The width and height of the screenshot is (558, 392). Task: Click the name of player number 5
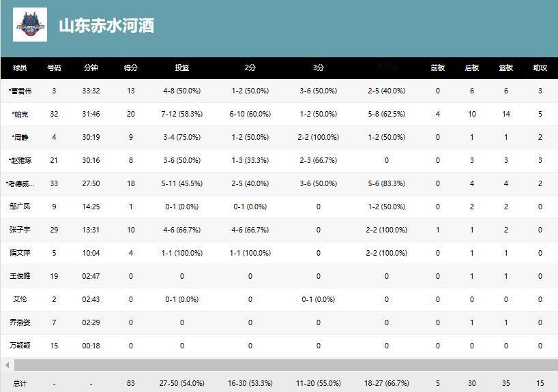click(x=20, y=253)
